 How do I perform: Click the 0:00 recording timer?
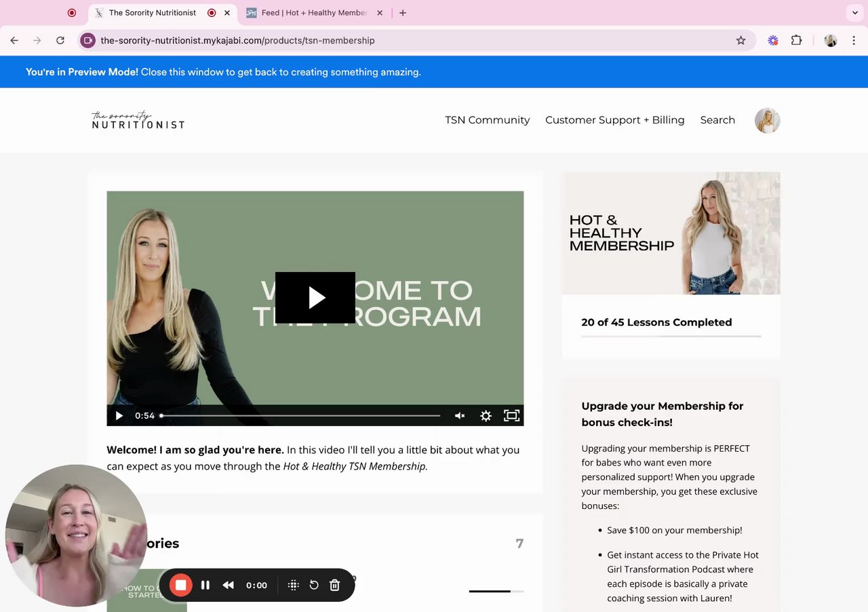(x=256, y=585)
